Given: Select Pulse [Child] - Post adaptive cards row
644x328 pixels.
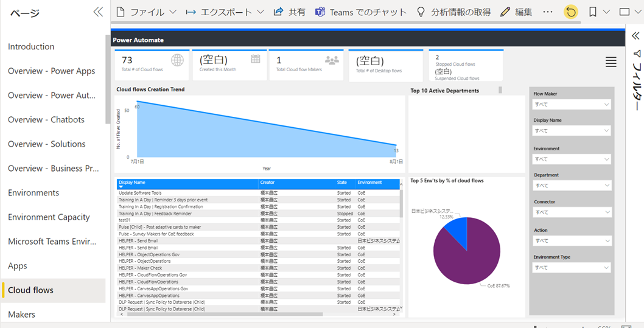Looking at the screenshot, I should tap(258, 227).
